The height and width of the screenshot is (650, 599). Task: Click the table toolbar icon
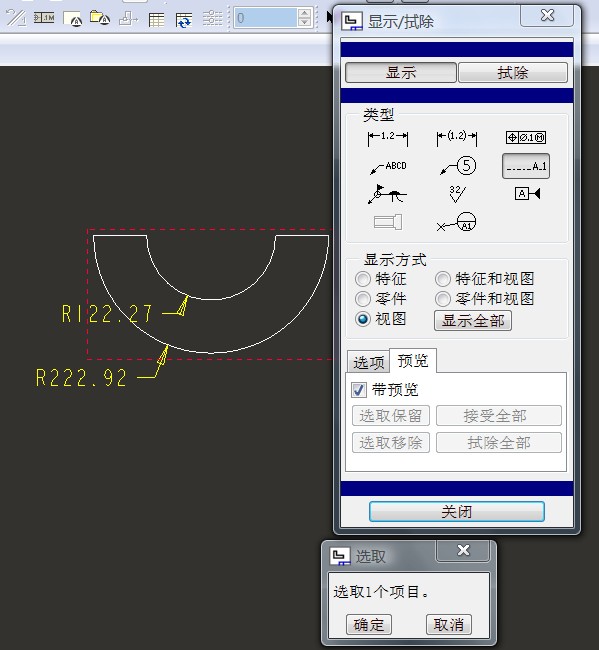[x=156, y=19]
